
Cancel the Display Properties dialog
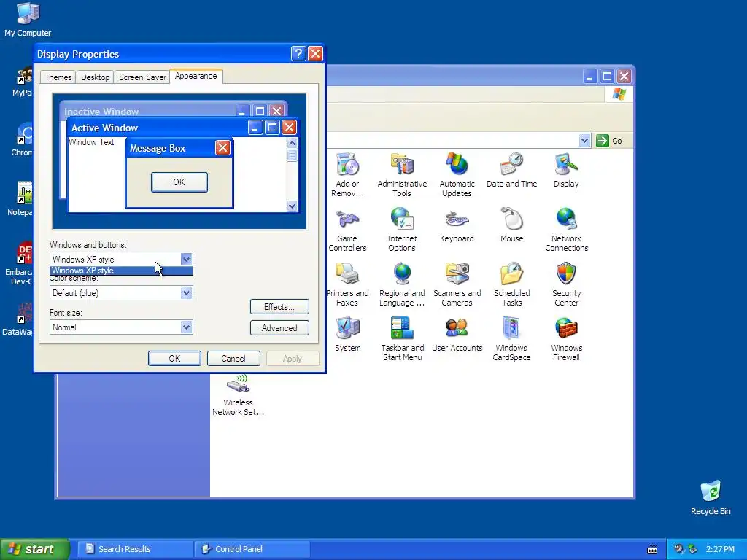pyautogui.click(x=233, y=358)
